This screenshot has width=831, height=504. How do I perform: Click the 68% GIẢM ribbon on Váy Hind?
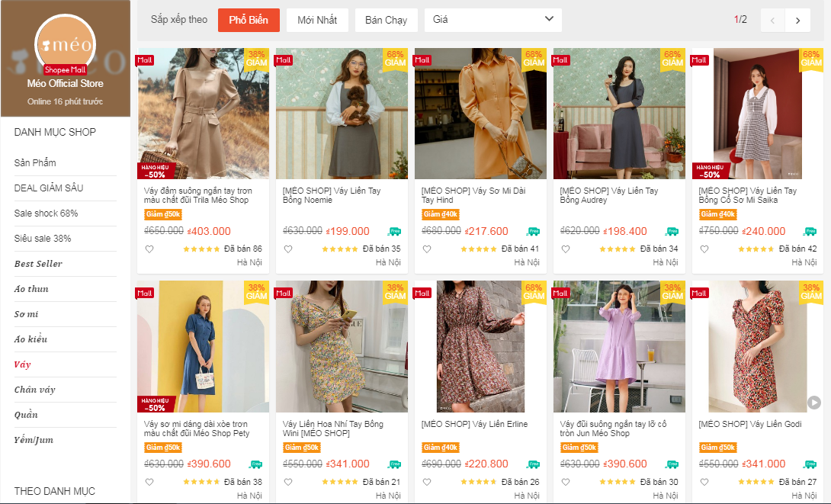[534, 59]
